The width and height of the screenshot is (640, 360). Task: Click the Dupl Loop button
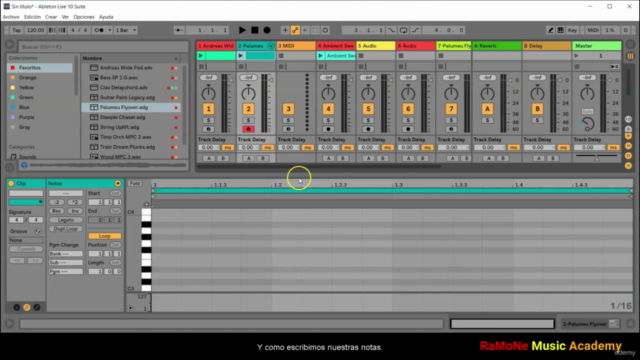pos(66,229)
